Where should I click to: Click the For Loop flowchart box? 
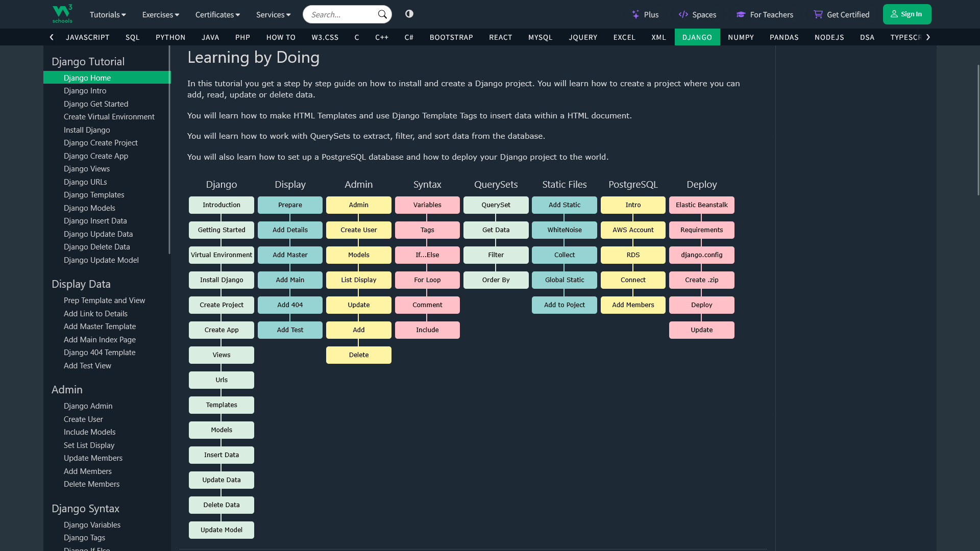coord(427,280)
